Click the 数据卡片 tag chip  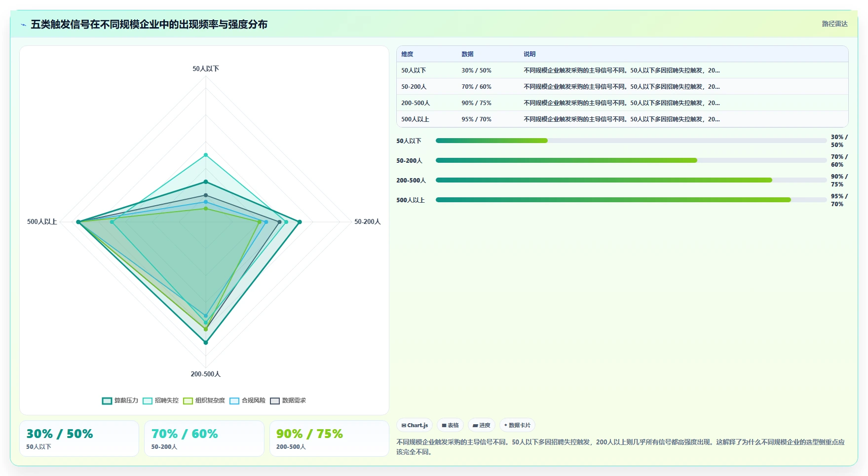point(517,425)
